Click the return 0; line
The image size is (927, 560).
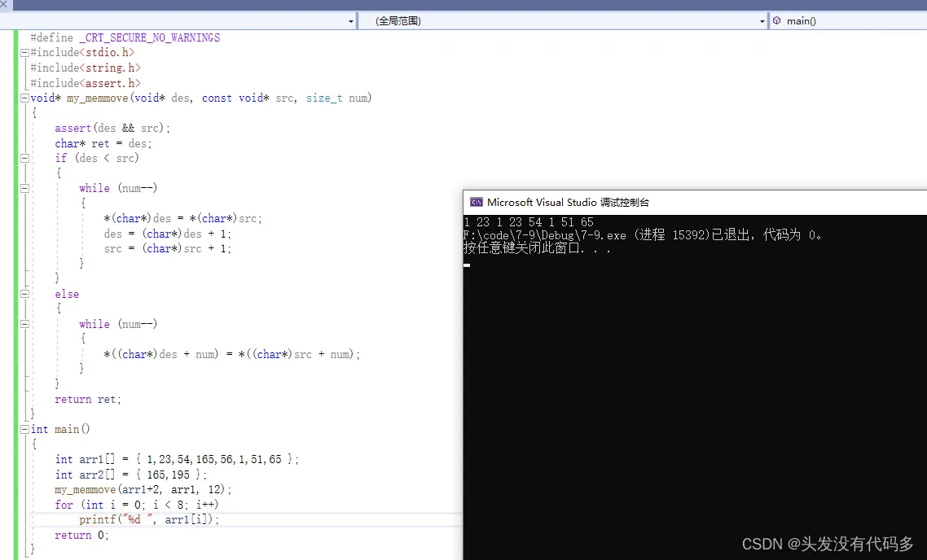pyautogui.click(x=82, y=536)
